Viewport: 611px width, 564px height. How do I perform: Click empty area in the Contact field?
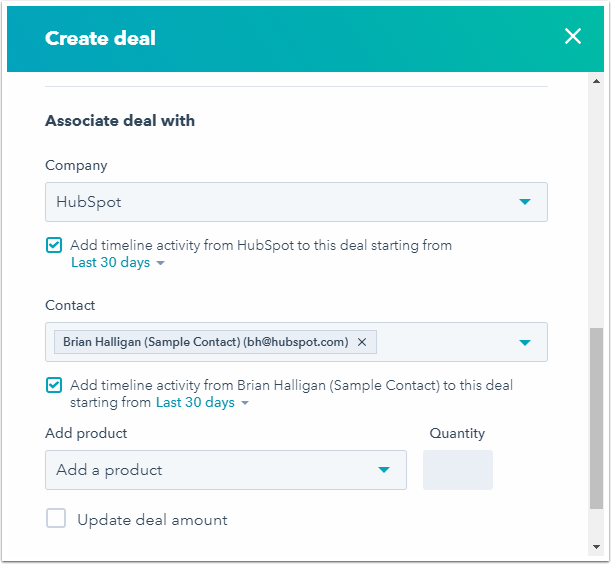[x=440, y=342]
